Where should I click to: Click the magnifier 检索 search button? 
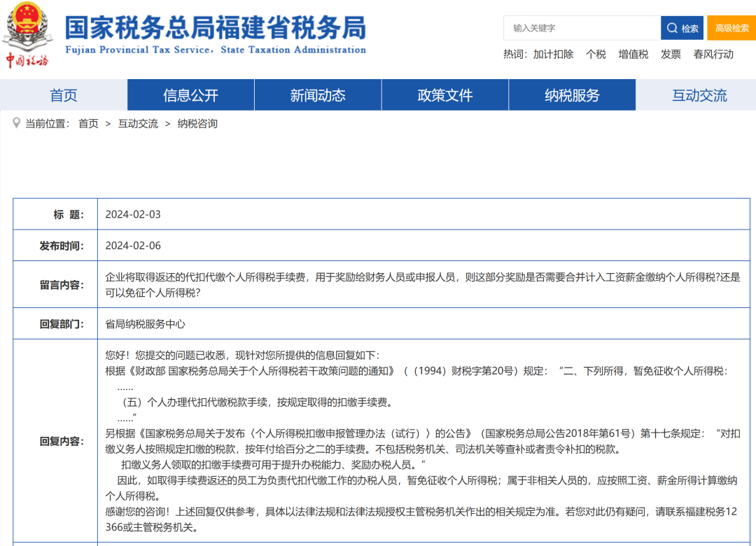682,28
